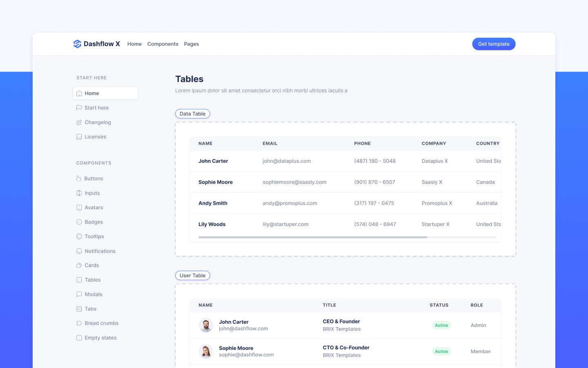Screen dimensions: 588x368
Task: Click the Avatars component icon
Action: click(x=79, y=207)
